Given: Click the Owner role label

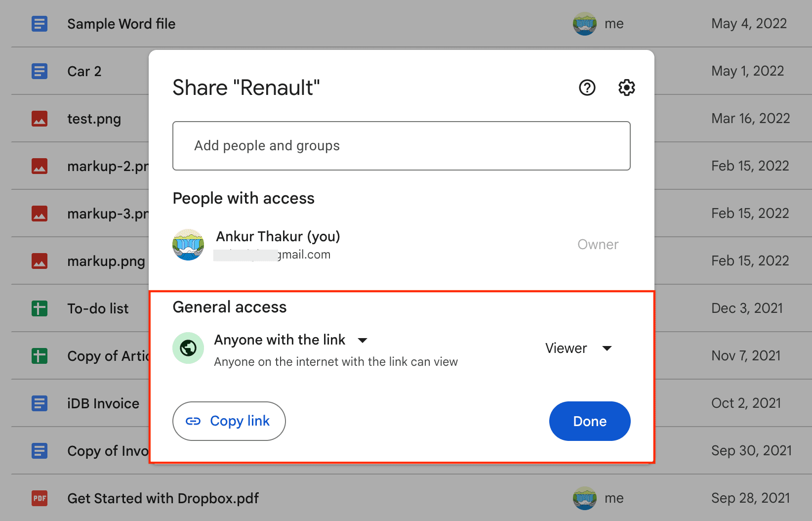Looking at the screenshot, I should coord(598,245).
